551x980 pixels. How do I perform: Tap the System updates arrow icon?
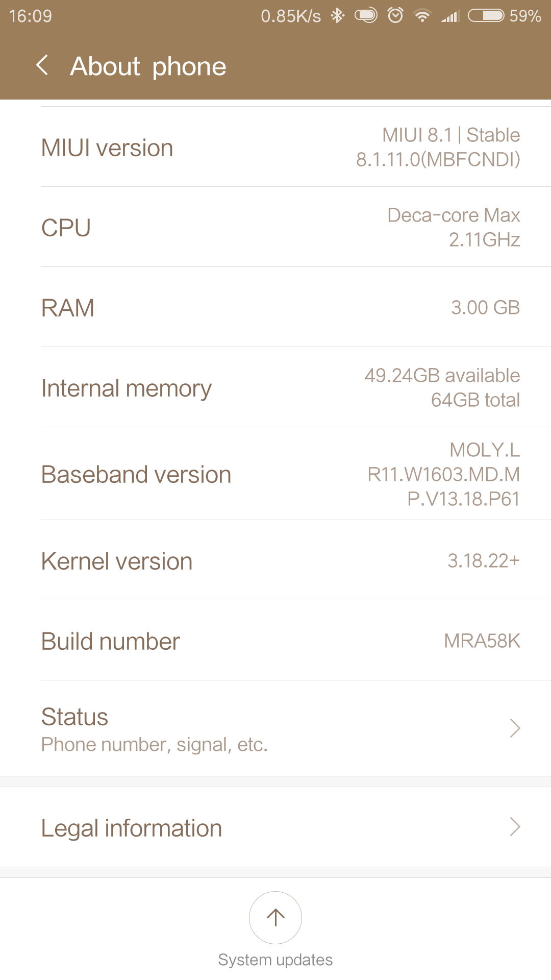coord(275,917)
